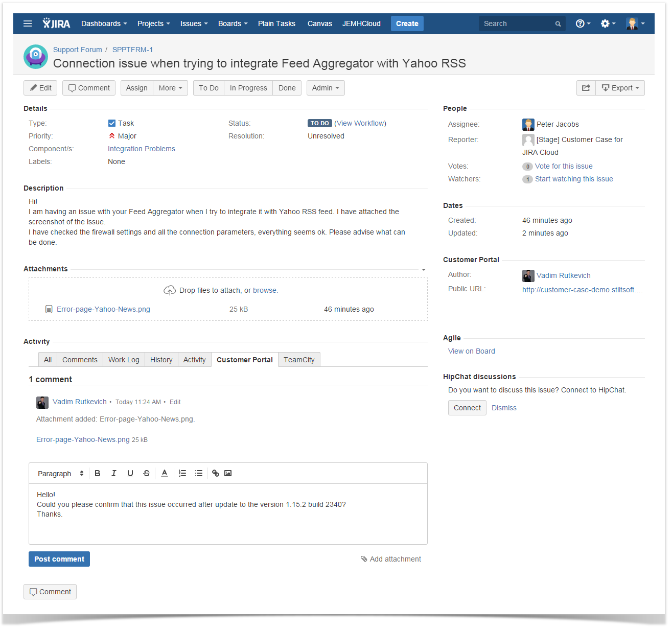Image resolution: width=672 pixels, height=629 pixels.
Task: Toggle italic formatting in editor
Action: [x=114, y=473]
